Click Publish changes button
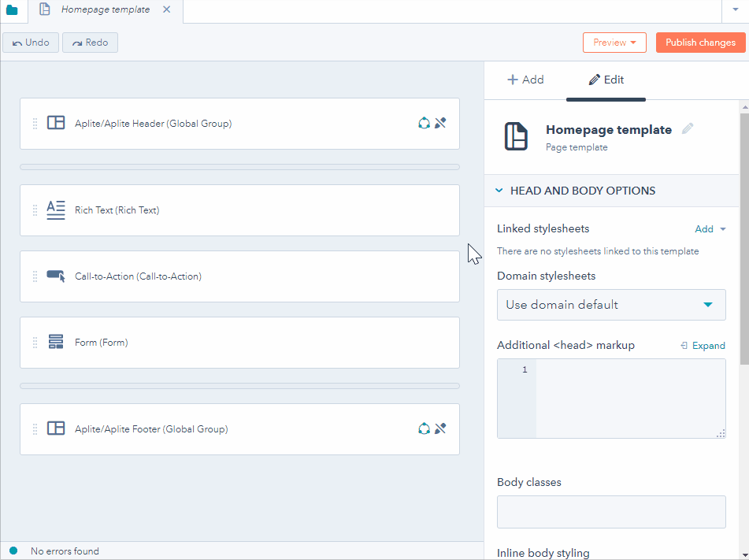The image size is (749, 560). coord(700,43)
